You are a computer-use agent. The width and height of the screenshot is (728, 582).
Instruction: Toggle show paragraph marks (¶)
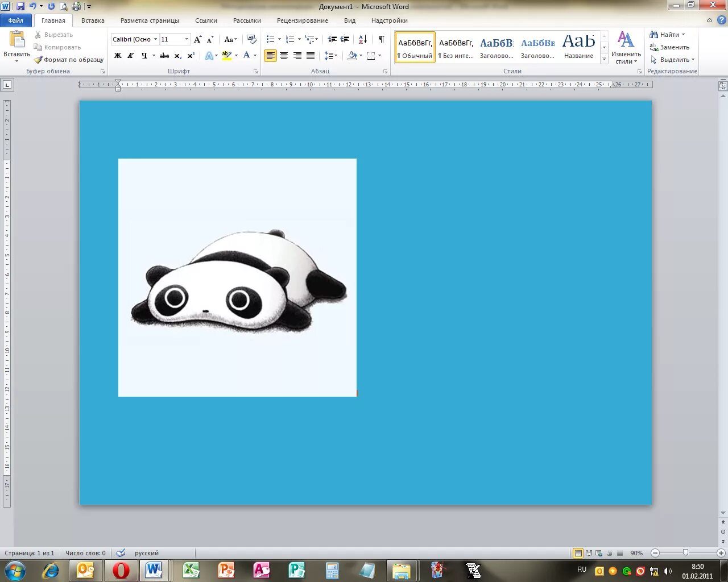tap(381, 39)
